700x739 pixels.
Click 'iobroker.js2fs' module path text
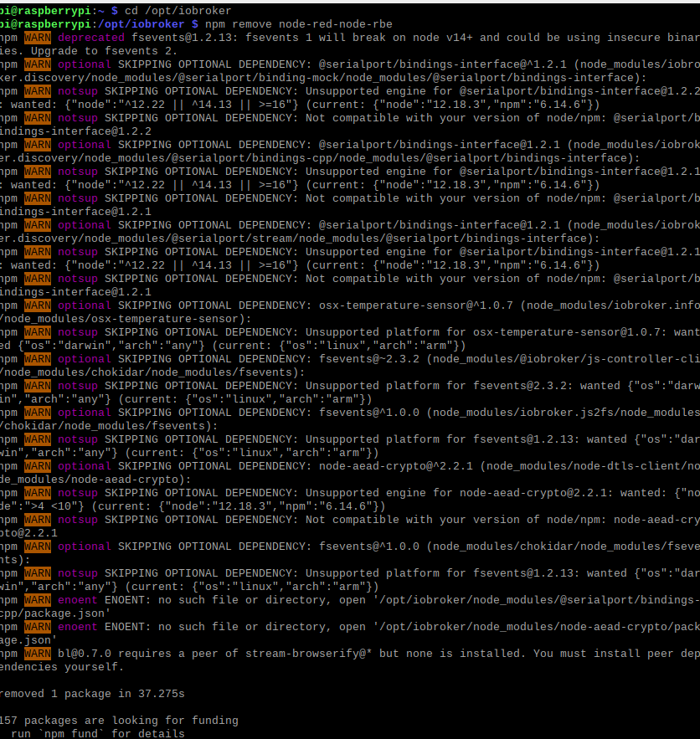pos(566,413)
